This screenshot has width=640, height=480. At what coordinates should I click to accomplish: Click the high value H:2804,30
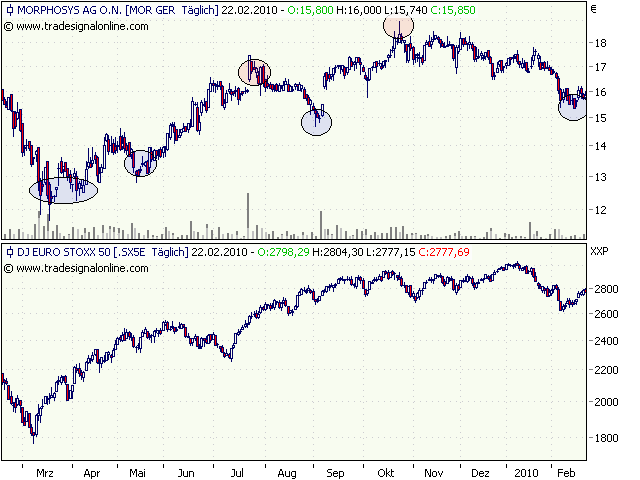338,252
